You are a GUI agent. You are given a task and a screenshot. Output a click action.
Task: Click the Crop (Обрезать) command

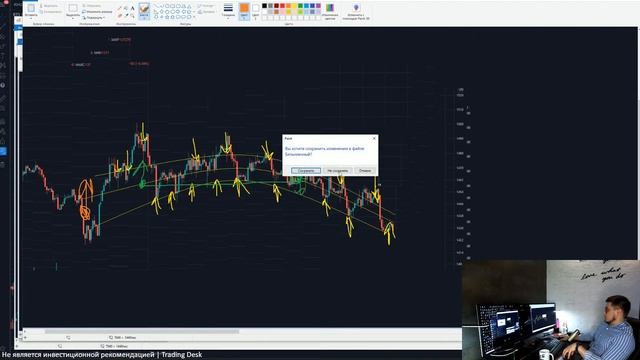point(92,6)
